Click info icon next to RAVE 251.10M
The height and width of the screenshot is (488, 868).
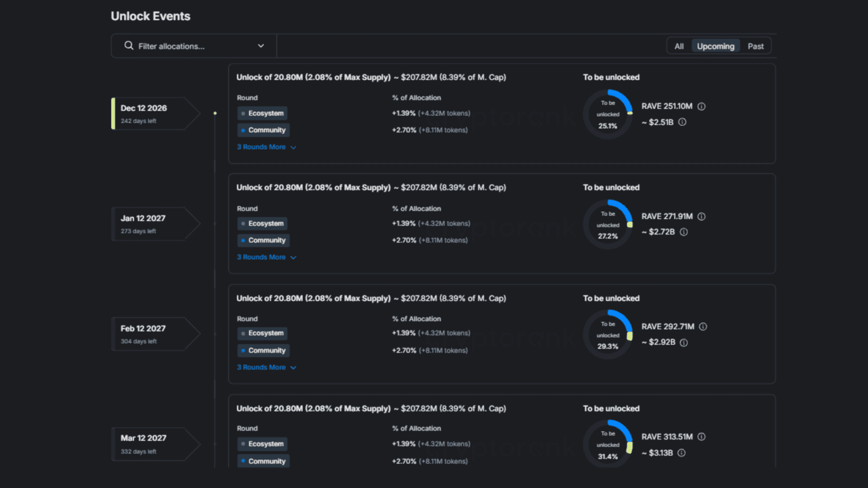point(701,106)
